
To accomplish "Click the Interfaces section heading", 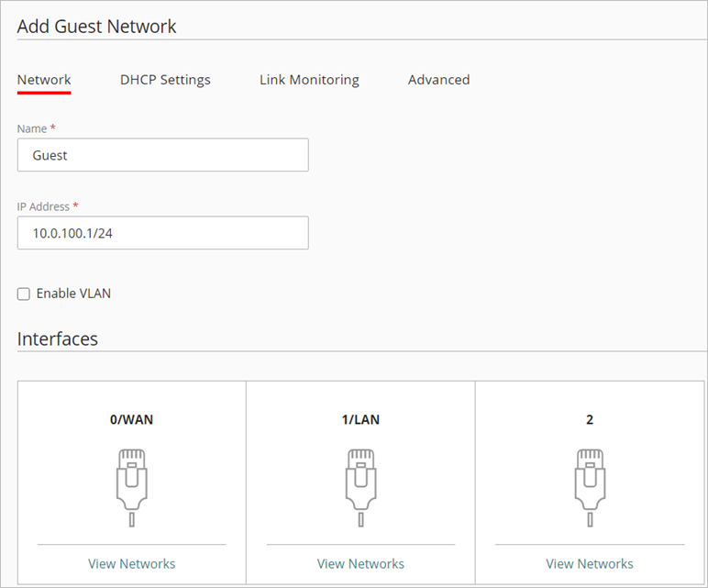I will point(57,338).
